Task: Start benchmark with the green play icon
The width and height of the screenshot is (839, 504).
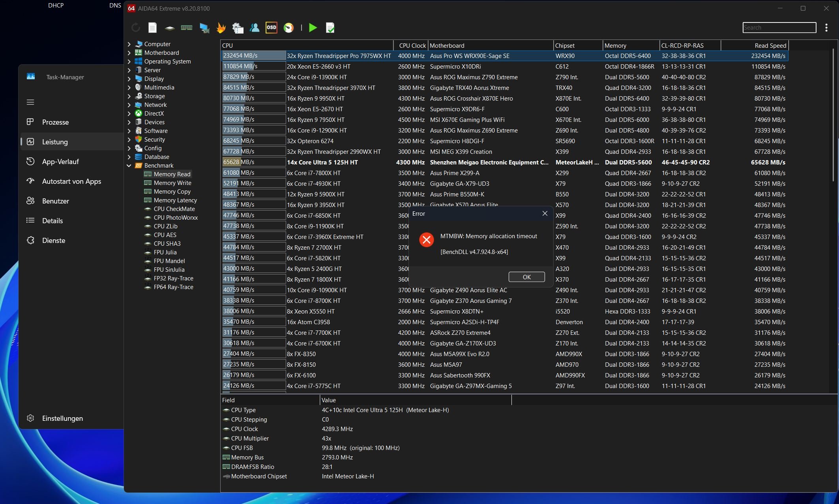Action: [313, 28]
